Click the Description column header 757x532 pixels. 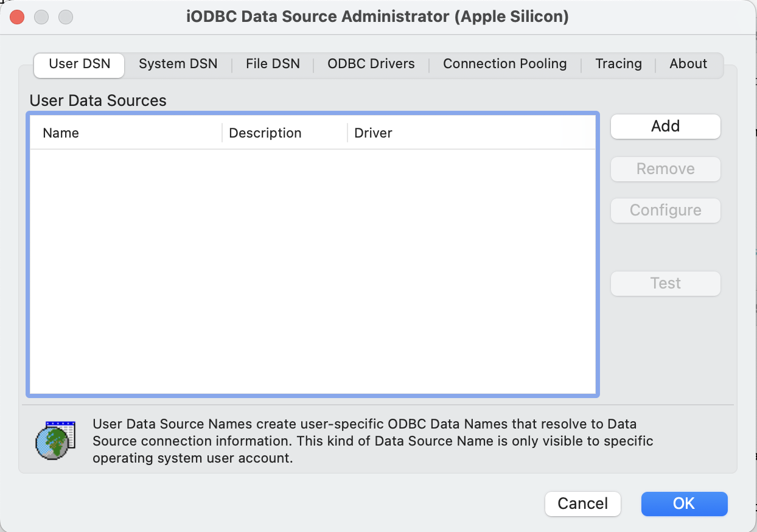click(x=265, y=133)
